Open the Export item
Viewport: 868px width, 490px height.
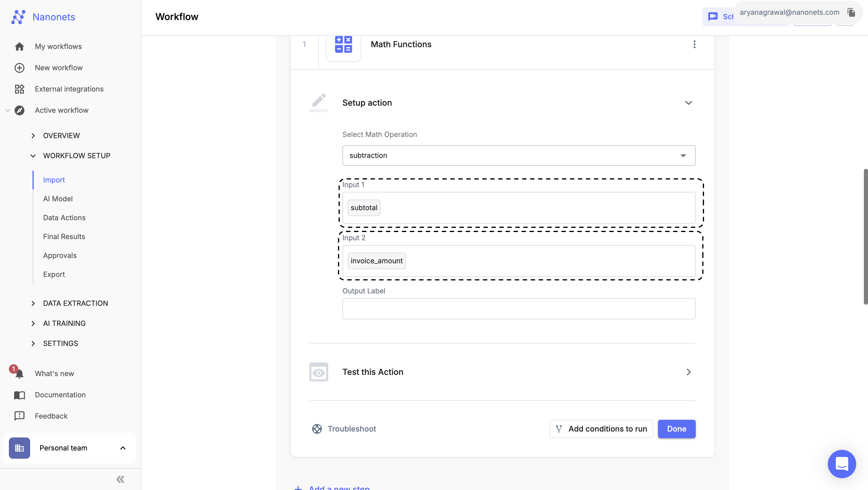point(54,274)
